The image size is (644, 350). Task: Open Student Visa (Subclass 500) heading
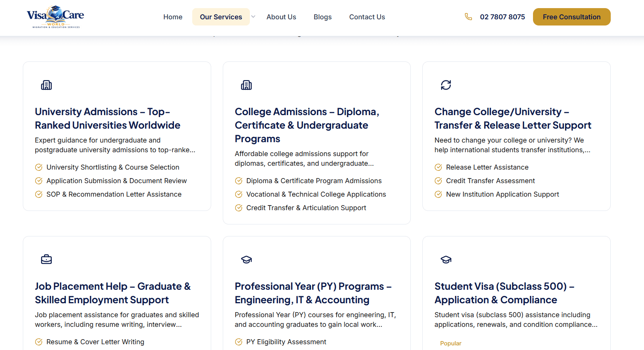(x=504, y=293)
